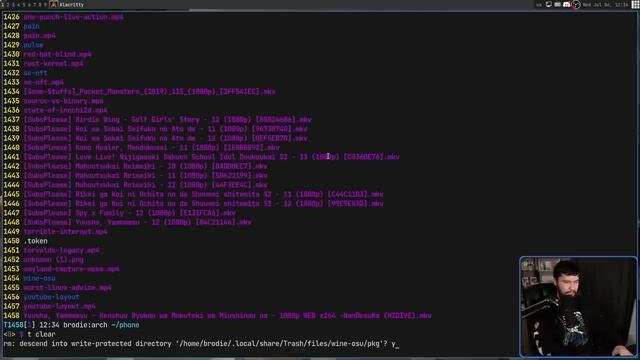Click the tray icon just left of Discord
The width and height of the screenshot is (640, 360).
[557, 4]
